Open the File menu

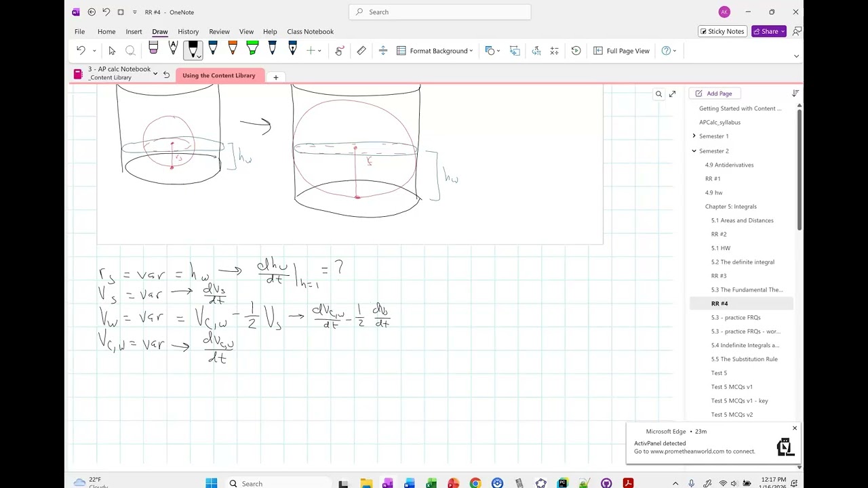tap(79, 32)
